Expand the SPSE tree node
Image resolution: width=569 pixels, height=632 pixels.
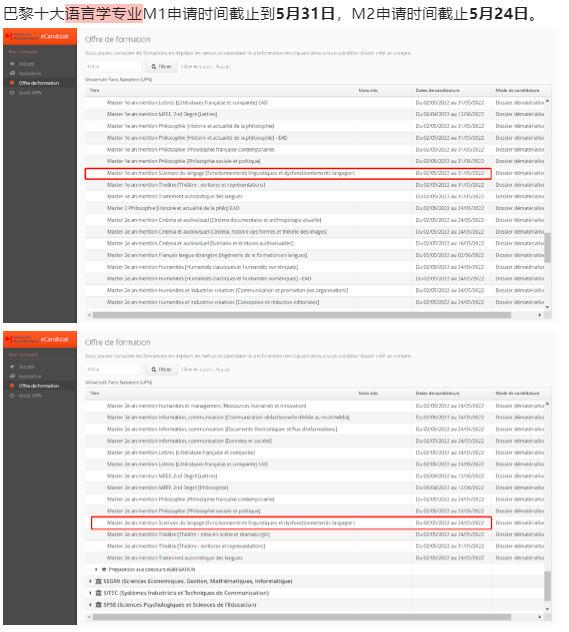(90, 605)
